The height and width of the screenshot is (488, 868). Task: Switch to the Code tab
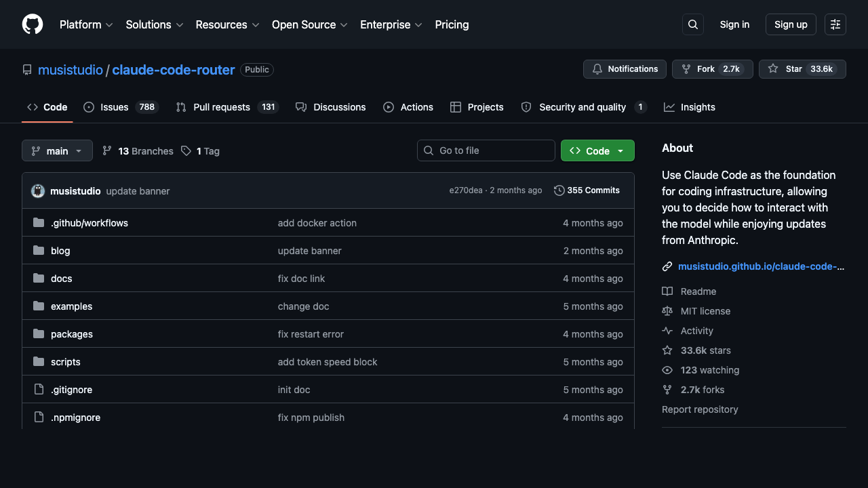click(x=47, y=107)
